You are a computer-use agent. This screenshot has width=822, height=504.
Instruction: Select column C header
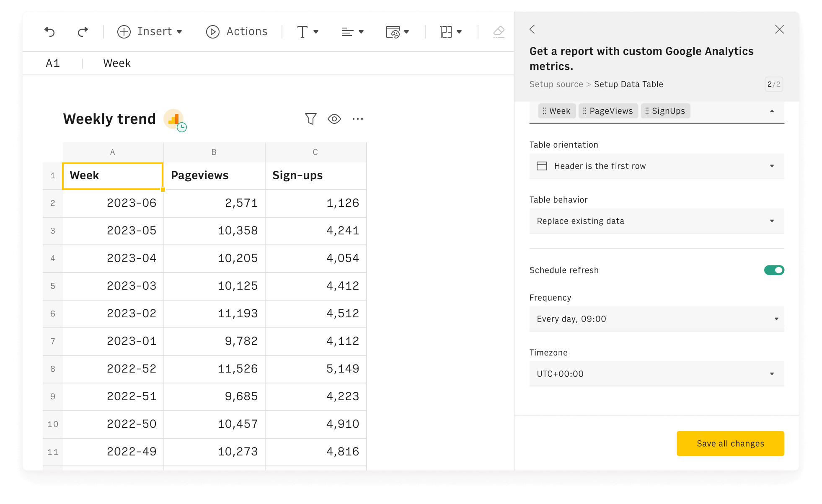(x=315, y=152)
